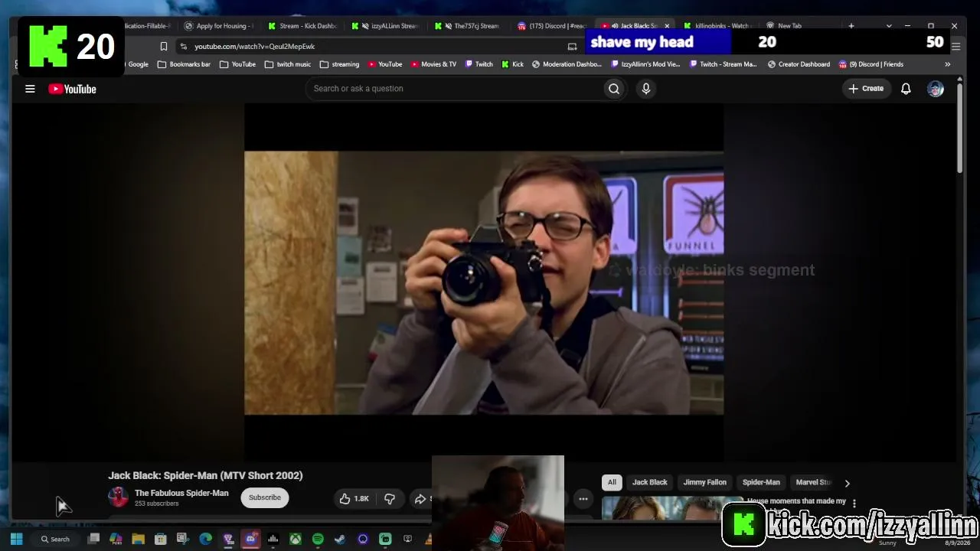Open the YouTube guide hamburger menu

(x=30, y=89)
